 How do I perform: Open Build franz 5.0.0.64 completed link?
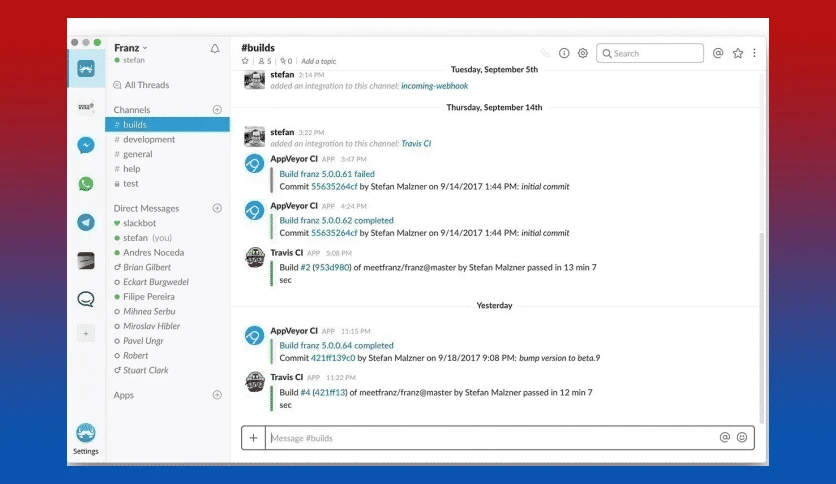pyautogui.click(x=336, y=345)
